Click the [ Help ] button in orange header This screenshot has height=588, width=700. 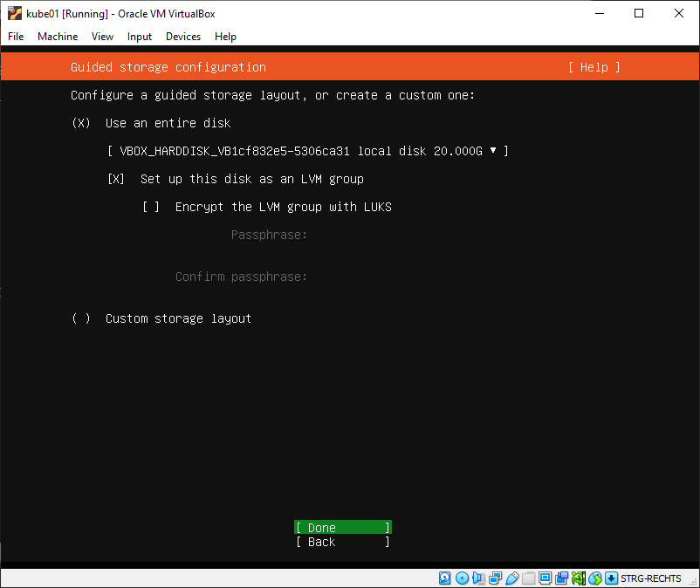pos(594,67)
